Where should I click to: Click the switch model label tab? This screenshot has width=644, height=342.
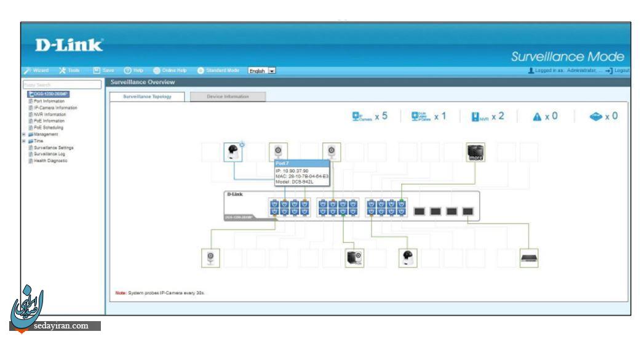pos(239,217)
